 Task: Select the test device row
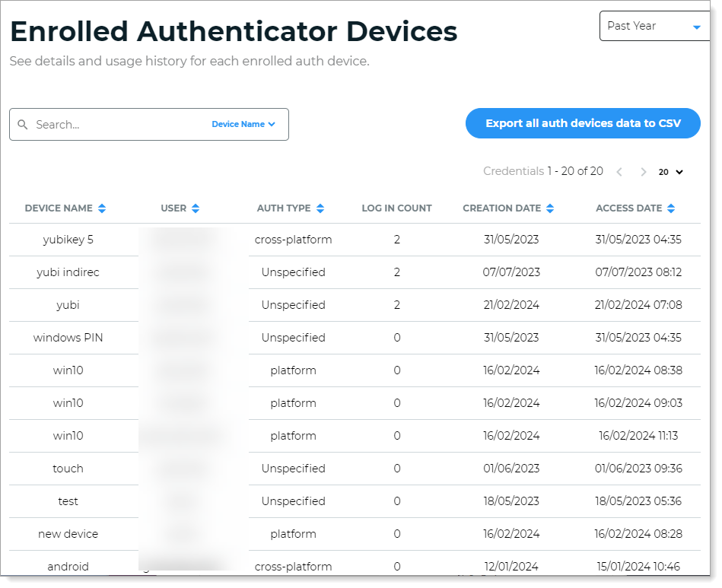pos(68,501)
